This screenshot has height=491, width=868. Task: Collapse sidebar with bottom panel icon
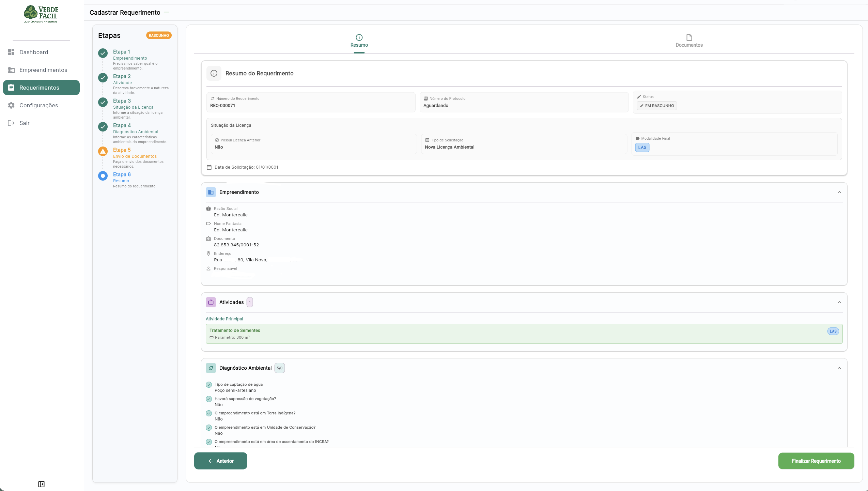coord(41,484)
